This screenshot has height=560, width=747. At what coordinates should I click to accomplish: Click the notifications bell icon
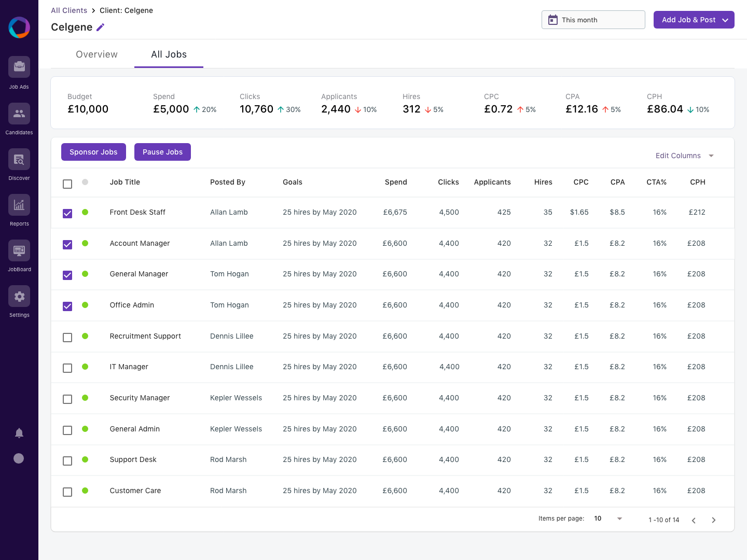point(19,433)
